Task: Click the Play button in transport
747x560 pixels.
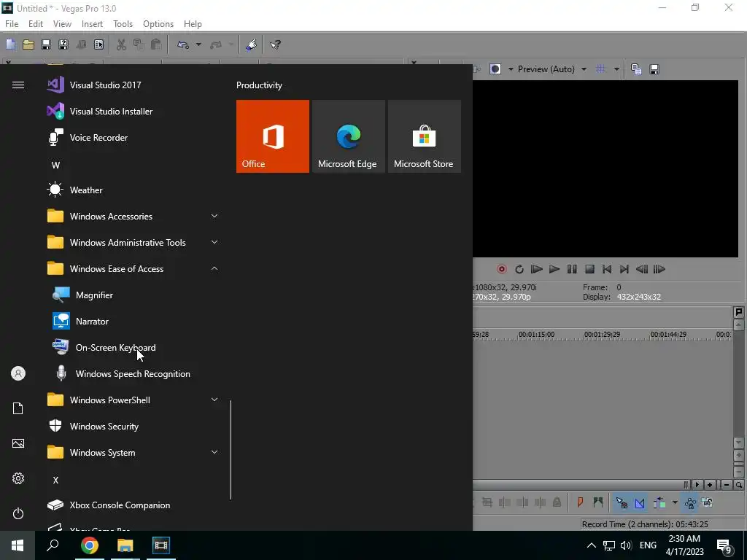Action: pos(554,269)
